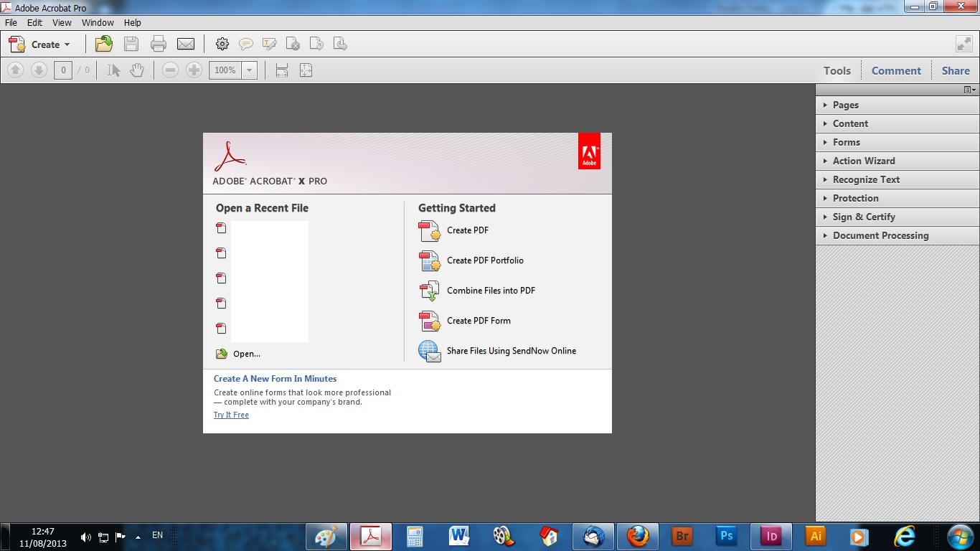Open the Create dropdown button

(40, 44)
